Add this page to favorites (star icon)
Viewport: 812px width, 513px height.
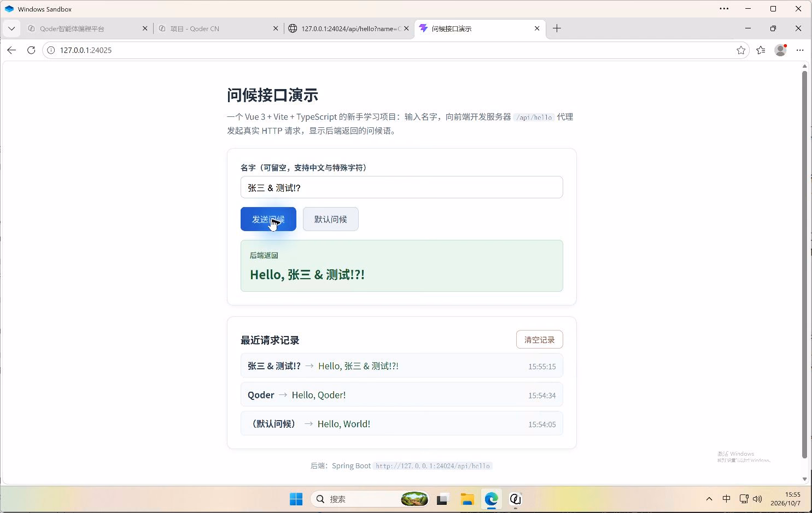pos(741,50)
